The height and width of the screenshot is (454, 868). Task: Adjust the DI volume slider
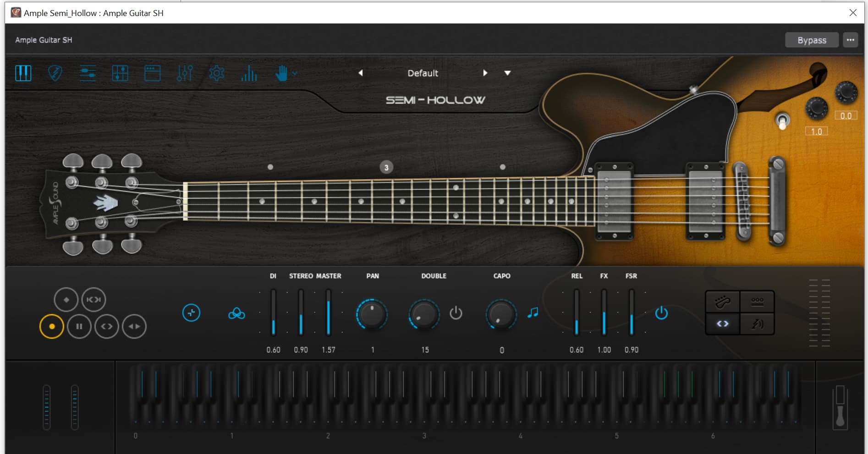(273, 312)
